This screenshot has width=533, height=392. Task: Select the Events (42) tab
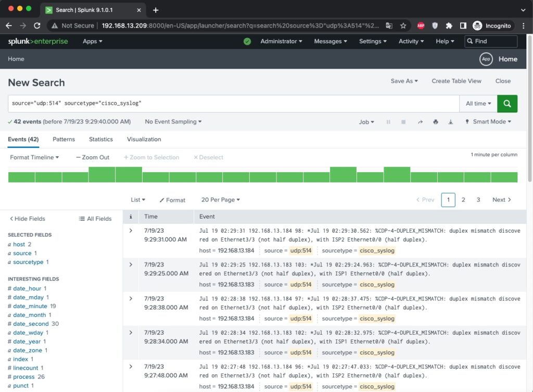click(23, 140)
